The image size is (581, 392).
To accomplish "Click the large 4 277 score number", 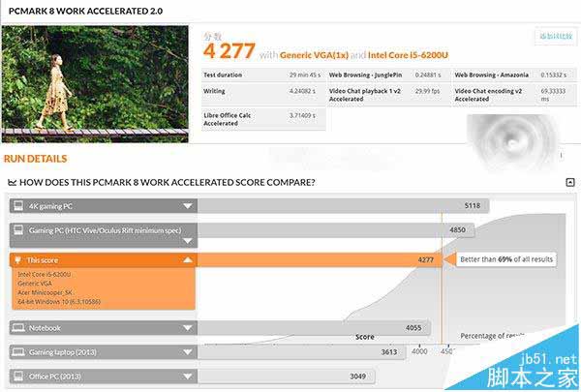I will [x=229, y=51].
